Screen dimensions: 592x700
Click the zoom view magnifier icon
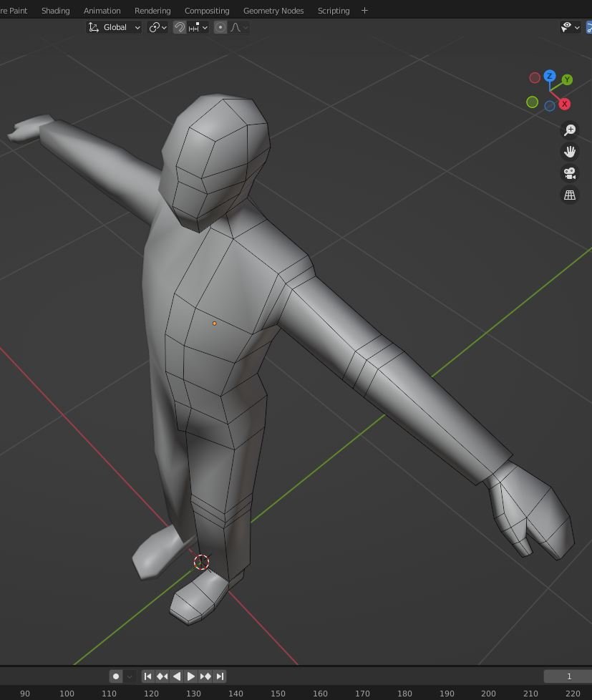[x=570, y=130]
